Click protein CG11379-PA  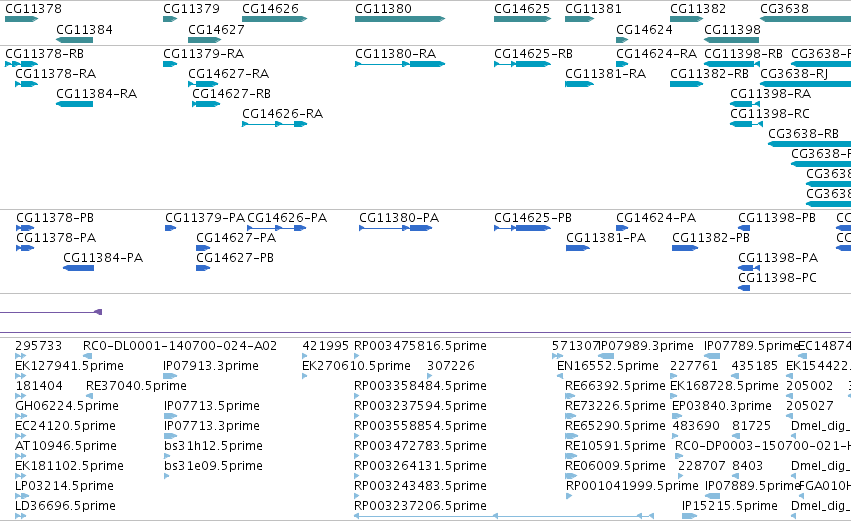pyautogui.click(x=205, y=218)
